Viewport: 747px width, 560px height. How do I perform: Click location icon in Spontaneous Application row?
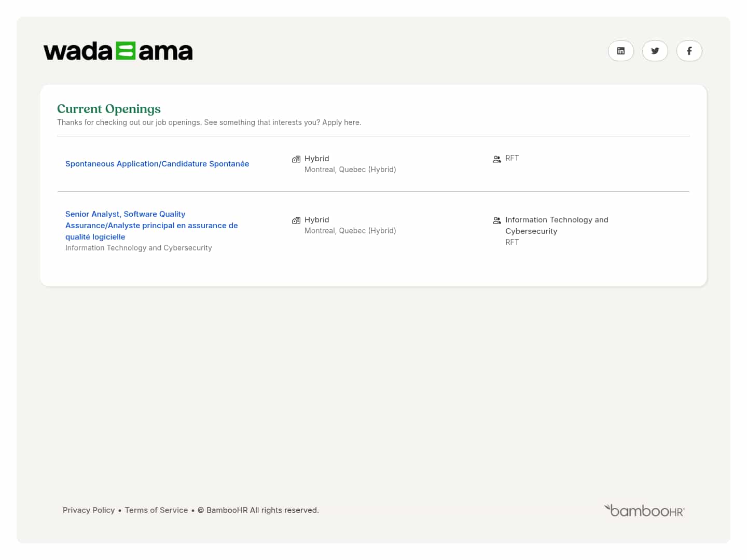[296, 159]
